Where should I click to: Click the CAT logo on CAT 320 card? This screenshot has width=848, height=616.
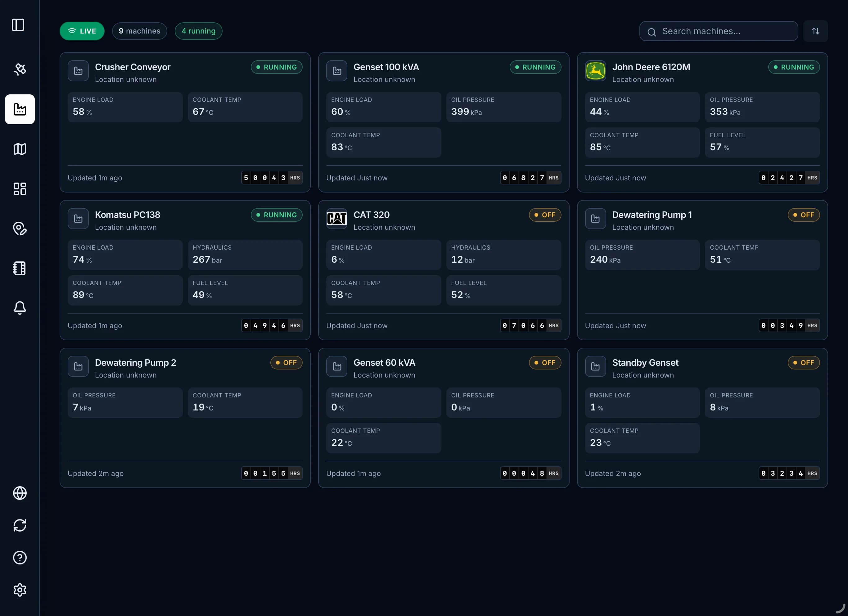click(x=336, y=218)
